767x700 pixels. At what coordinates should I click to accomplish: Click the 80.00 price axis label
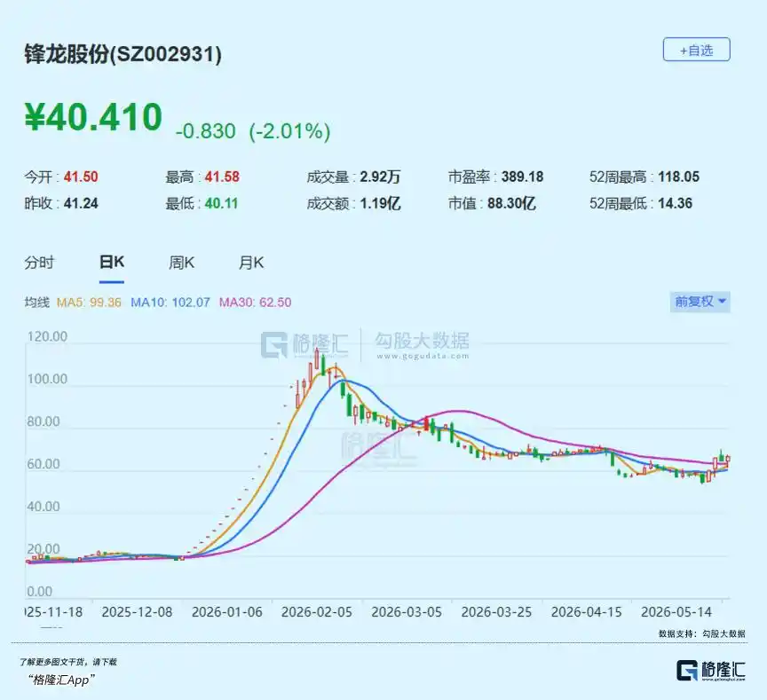[43, 421]
